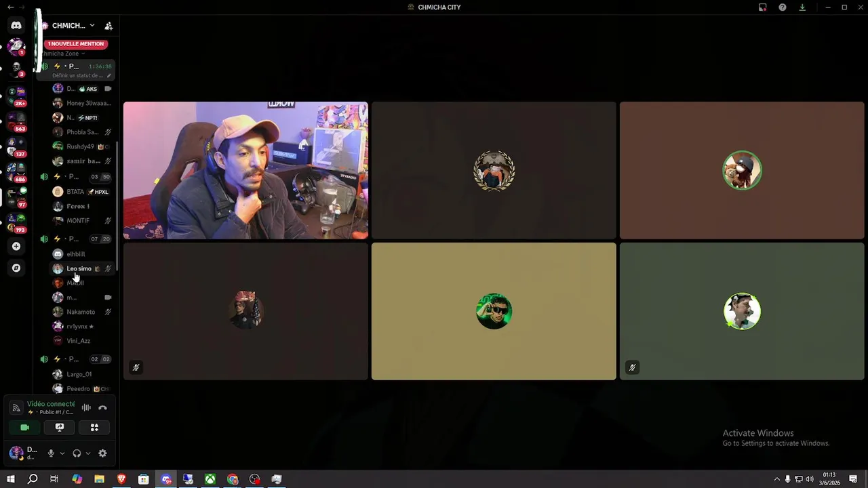Open the Discord help question mark icon
868x488 pixels.
[x=783, y=7]
